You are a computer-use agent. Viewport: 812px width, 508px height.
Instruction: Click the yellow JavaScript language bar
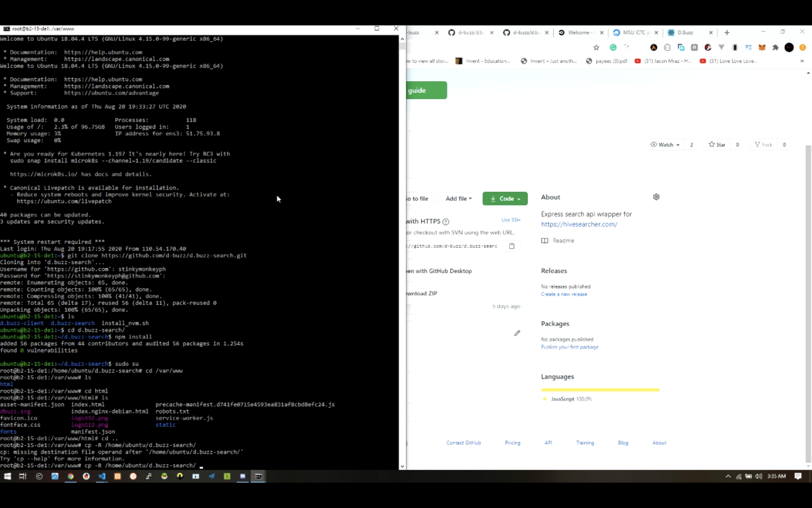point(600,390)
